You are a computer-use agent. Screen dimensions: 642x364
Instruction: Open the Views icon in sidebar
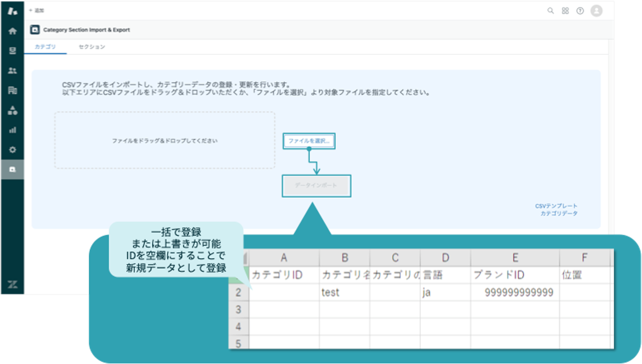(x=12, y=51)
